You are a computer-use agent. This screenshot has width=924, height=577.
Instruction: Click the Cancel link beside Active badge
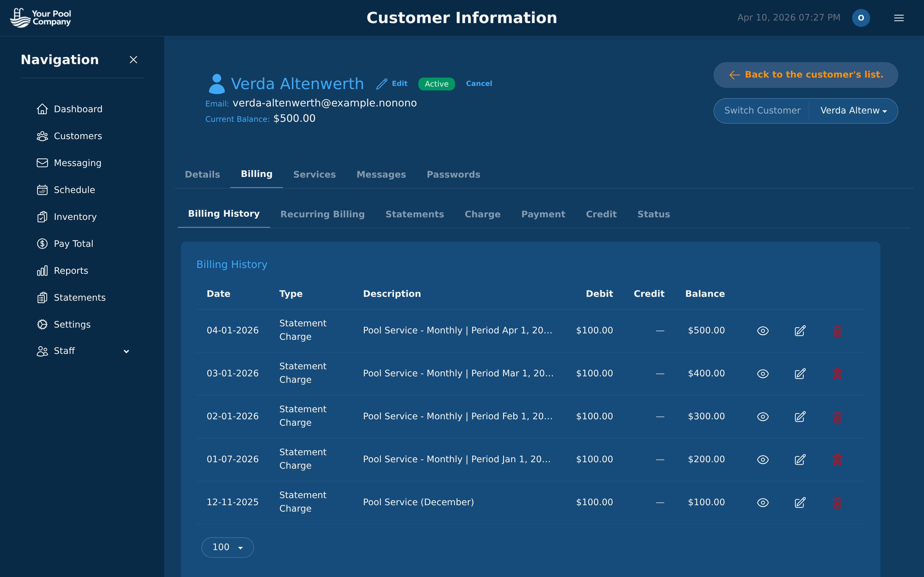[x=479, y=84]
